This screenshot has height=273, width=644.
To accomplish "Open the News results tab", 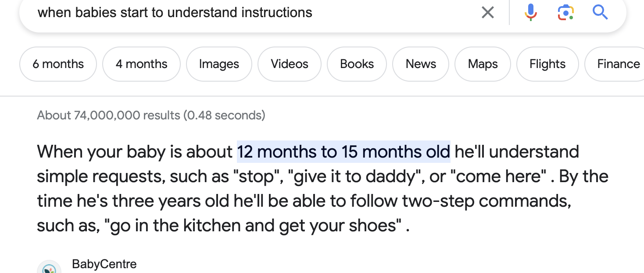I will 421,64.
